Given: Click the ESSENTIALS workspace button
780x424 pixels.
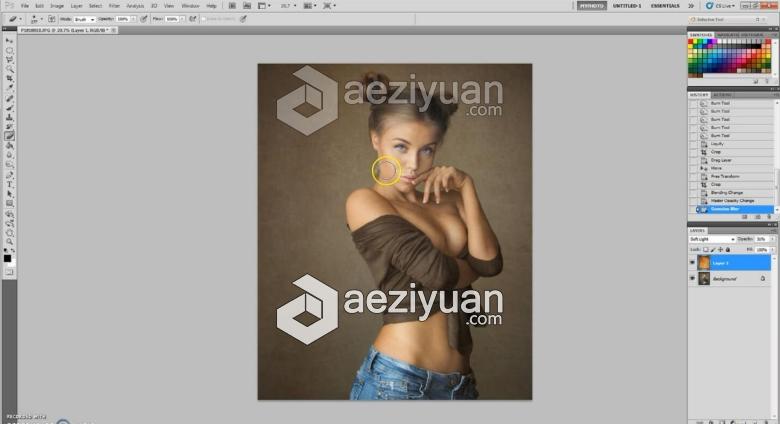Looking at the screenshot, I should click(x=665, y=6).
